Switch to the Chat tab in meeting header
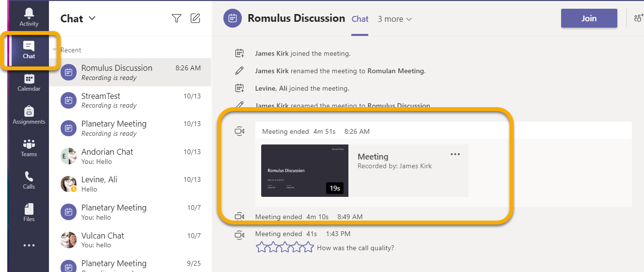This screenshot has height=272, width=644. coord(360,19)
